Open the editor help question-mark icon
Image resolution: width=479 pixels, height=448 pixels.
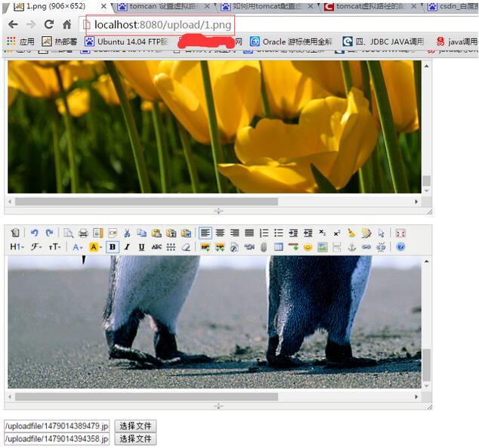pos(400,247)
